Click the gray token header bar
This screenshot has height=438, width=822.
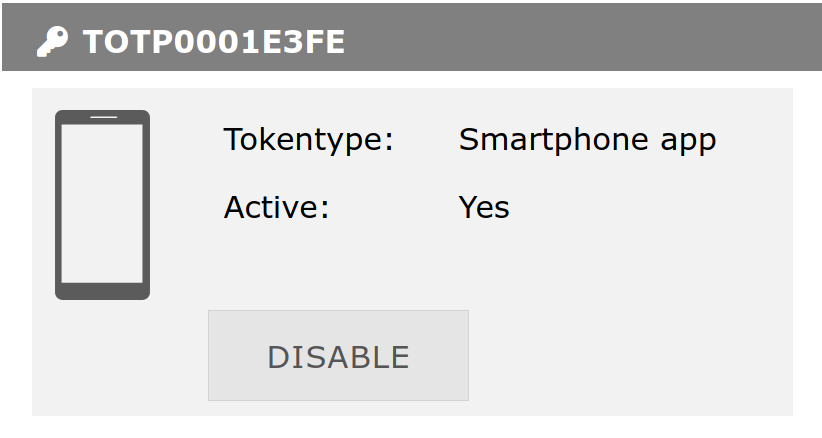tap(412, 37)
